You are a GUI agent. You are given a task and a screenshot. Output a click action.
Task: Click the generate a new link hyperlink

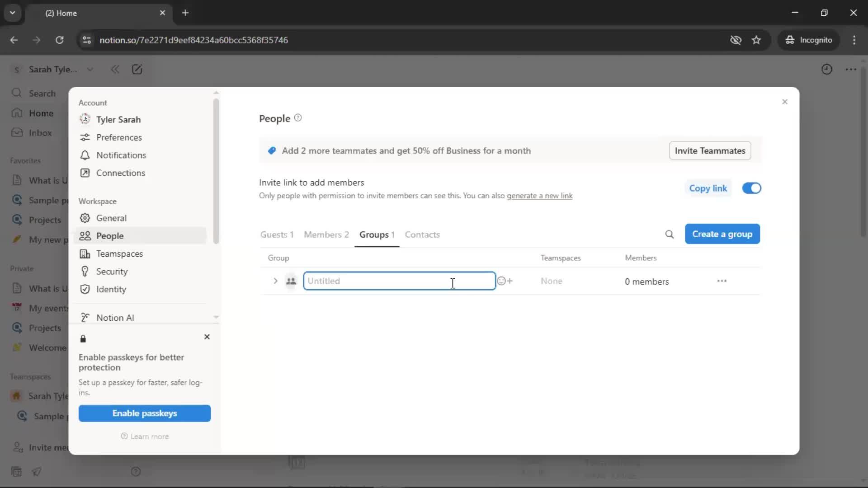point(539,196)
